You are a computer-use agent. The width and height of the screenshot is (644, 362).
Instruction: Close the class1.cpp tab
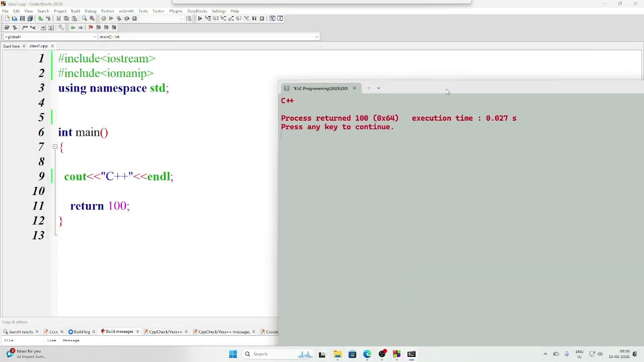coord(52,46)
